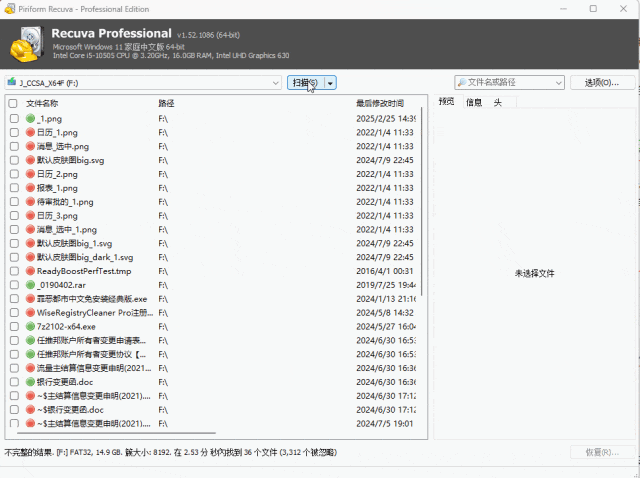Switch to the 信息 info tab
The height and width of the screenshot is (478, 640).
pyautogui.click(x=474, y=102)
